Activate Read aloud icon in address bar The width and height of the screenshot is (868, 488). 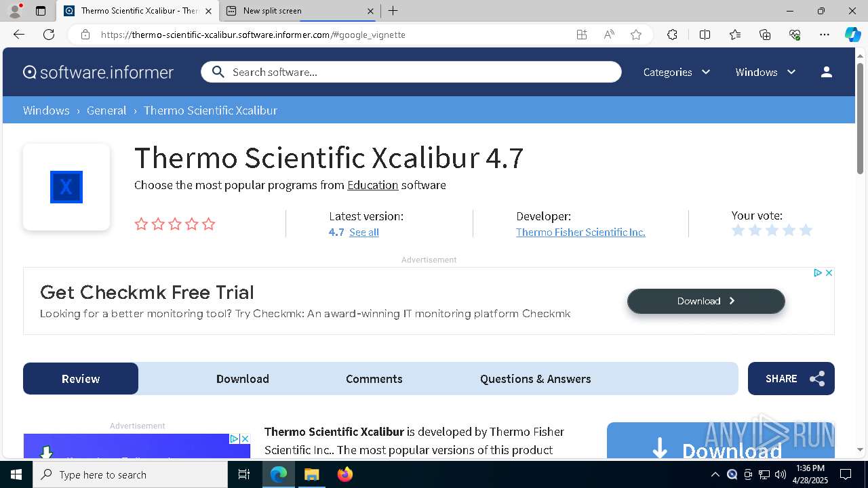click(609, 35)
